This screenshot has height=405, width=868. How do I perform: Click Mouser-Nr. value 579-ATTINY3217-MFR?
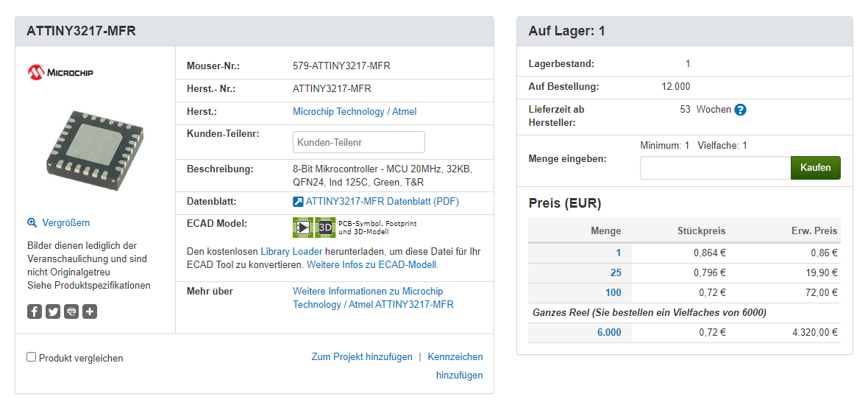[x=341, y=66]
